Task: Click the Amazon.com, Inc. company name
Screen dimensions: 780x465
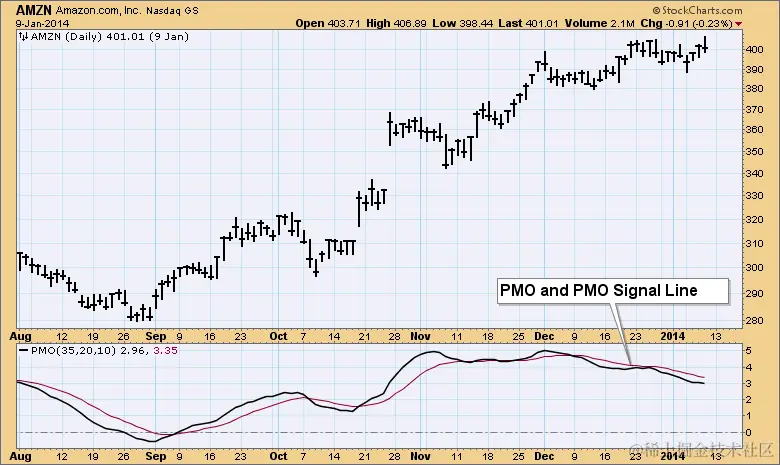Action: (98, 10)
